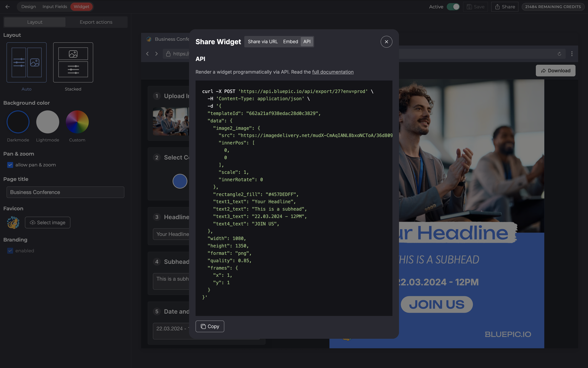Click the Page title input field
This screenshot has width=588, height=368.
65,192
